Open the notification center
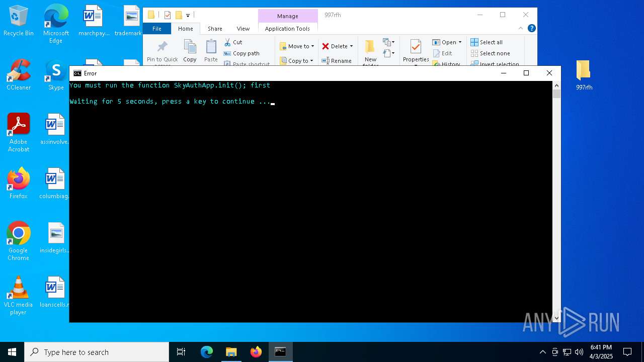644x362 pixels. (627, 352)
